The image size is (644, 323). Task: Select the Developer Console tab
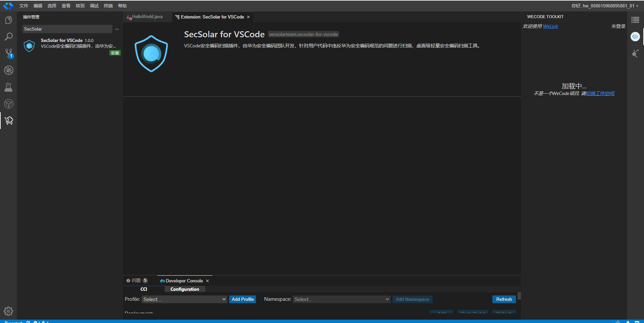point(184,281)
